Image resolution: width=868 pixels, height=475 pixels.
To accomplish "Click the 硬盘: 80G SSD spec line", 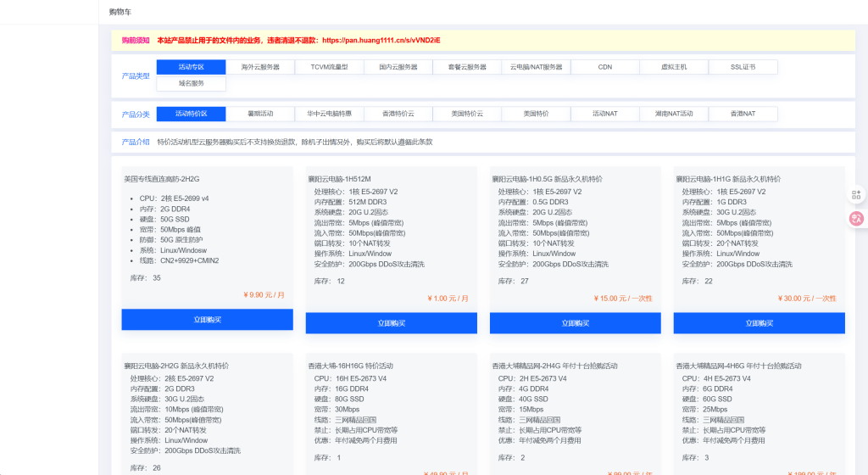I will tap(339, 400).
